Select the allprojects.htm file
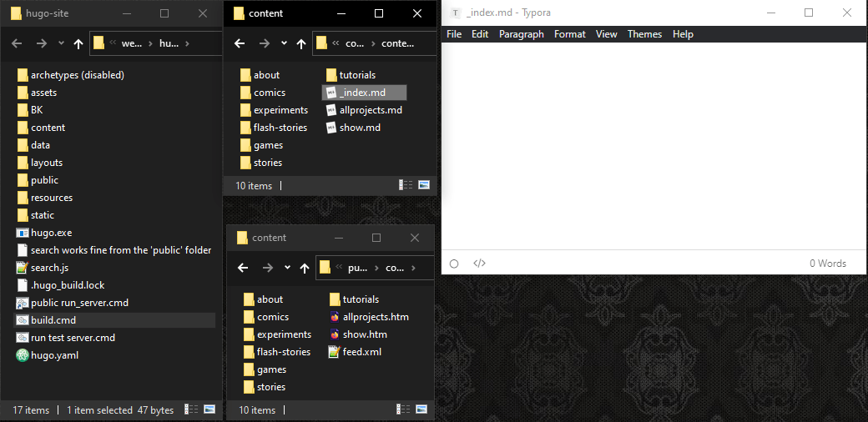This screenshot has width=868, height=422. point(375,317)
